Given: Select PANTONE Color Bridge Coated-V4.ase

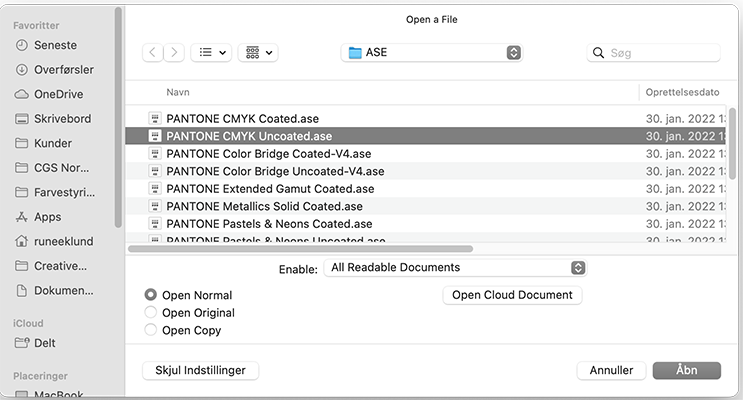Looking at the screenshot, I should tap(426, 153).
